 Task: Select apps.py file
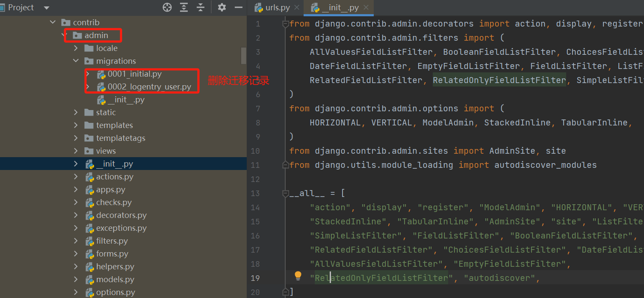111,189
